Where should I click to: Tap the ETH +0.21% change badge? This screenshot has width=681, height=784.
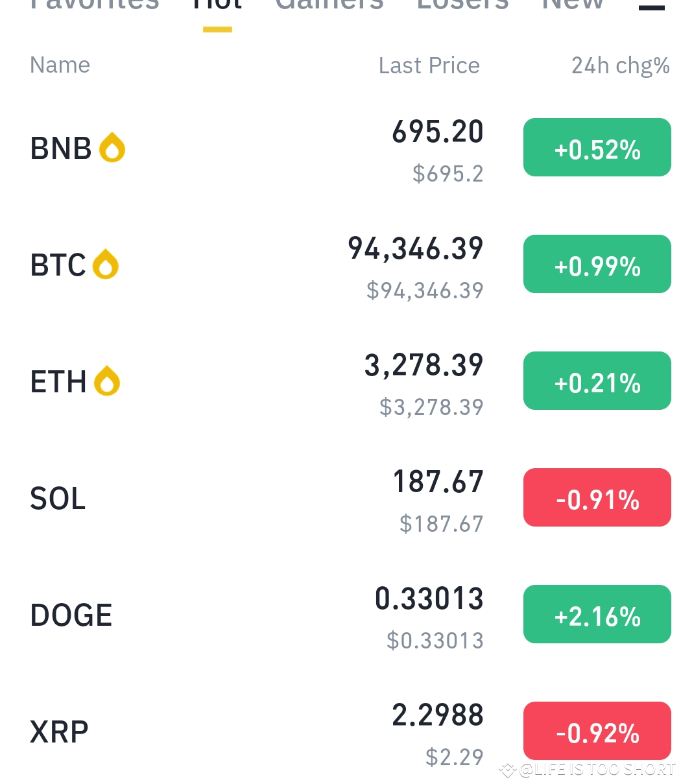tap(597, 381)
